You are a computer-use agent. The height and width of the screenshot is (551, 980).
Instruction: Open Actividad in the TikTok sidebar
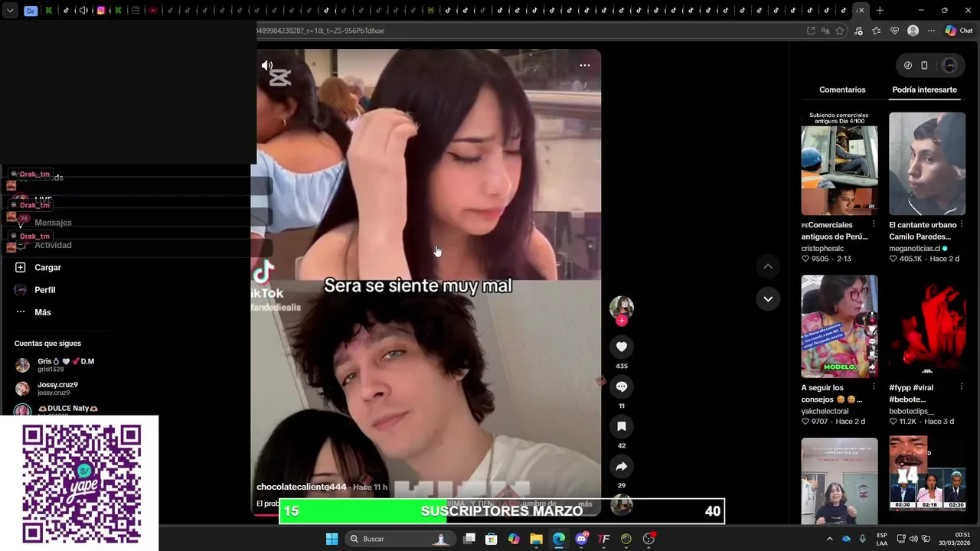pyautogui.click(x=52, y=245)
